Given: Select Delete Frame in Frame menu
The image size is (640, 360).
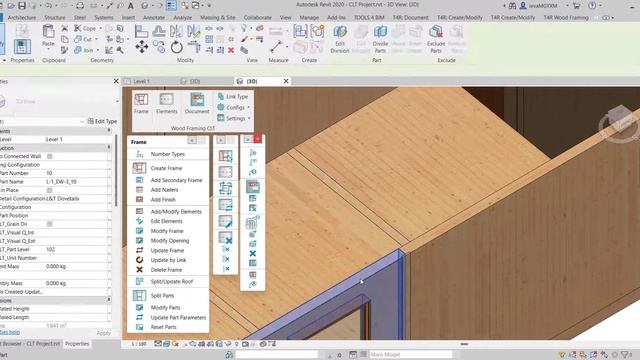Looking at the screenshot, I should click(166, 270).
